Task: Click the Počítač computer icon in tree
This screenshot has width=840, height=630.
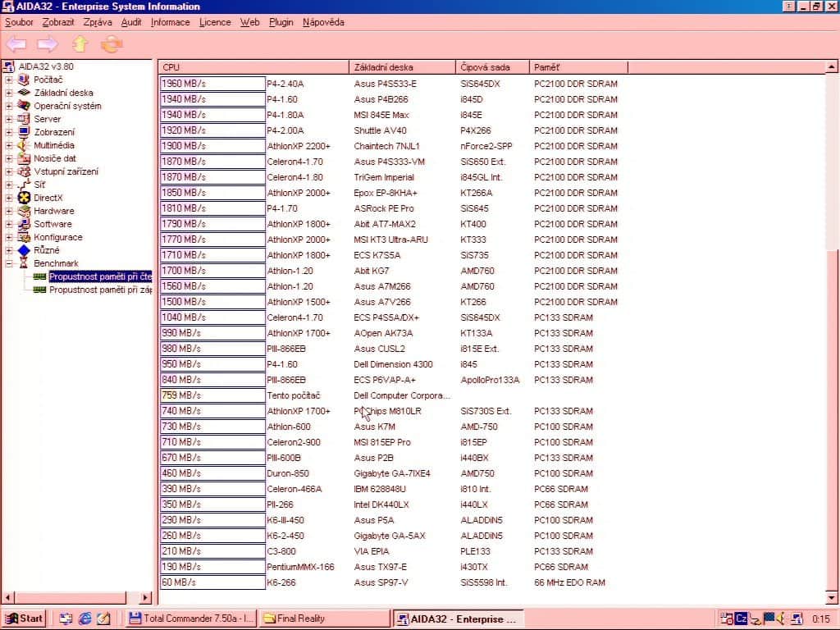Action: coord(24,80)
